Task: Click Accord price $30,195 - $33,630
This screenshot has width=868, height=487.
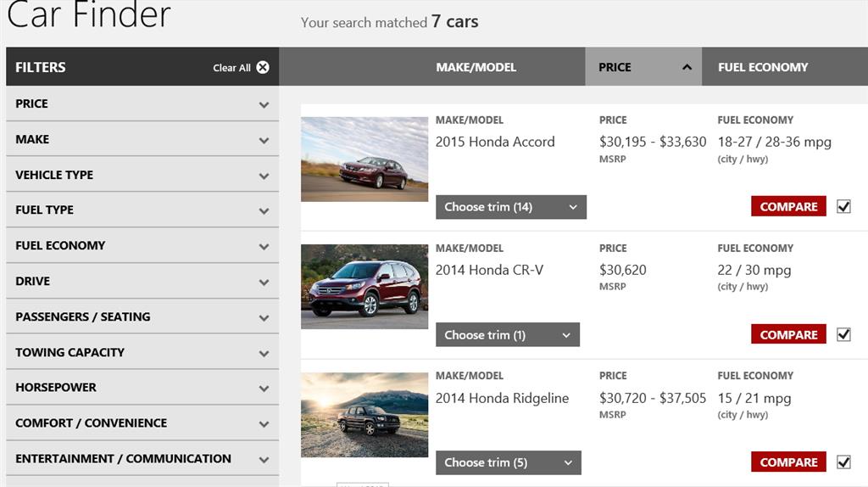Action: (x=653, y=142)
